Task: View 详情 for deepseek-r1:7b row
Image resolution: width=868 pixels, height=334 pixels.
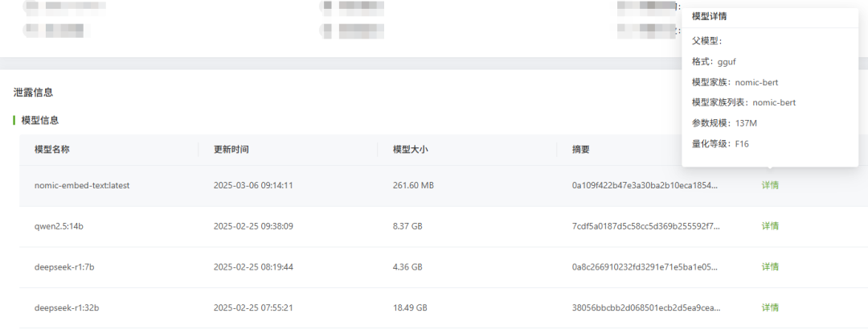Action: pyautogui.click(x=770, y=267)
